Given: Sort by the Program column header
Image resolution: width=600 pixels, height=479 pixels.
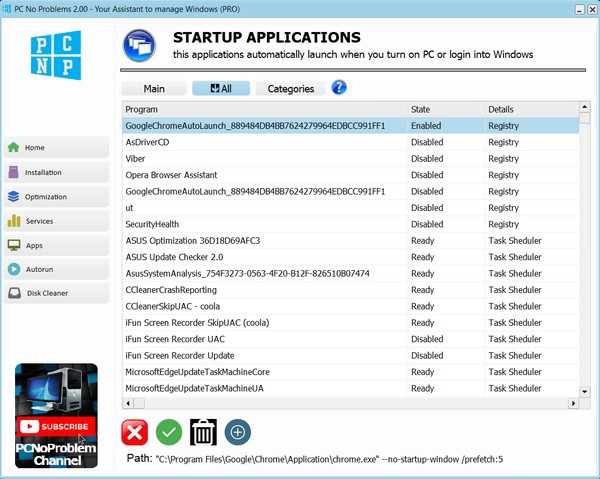Looking at the screenshot, I should point(265,109).
